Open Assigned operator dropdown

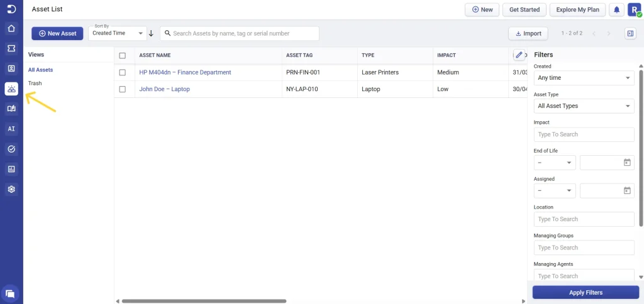click(555, 191)
